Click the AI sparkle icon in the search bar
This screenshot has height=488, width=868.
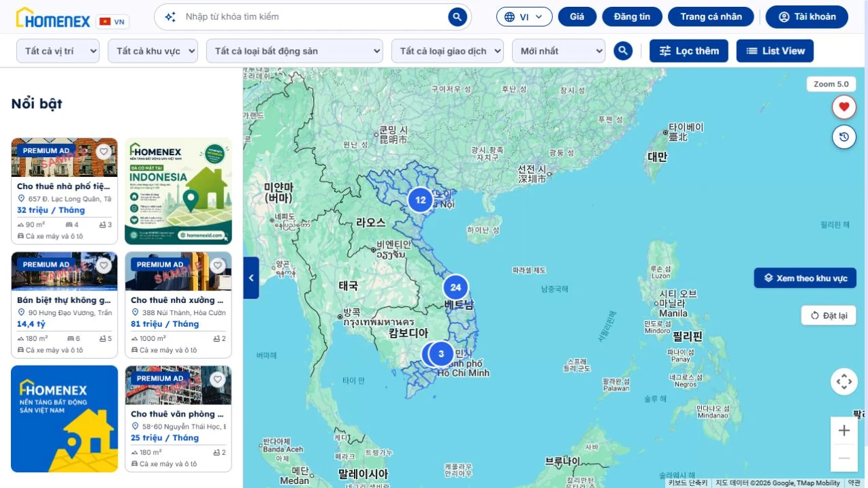[x=170, y=17]
